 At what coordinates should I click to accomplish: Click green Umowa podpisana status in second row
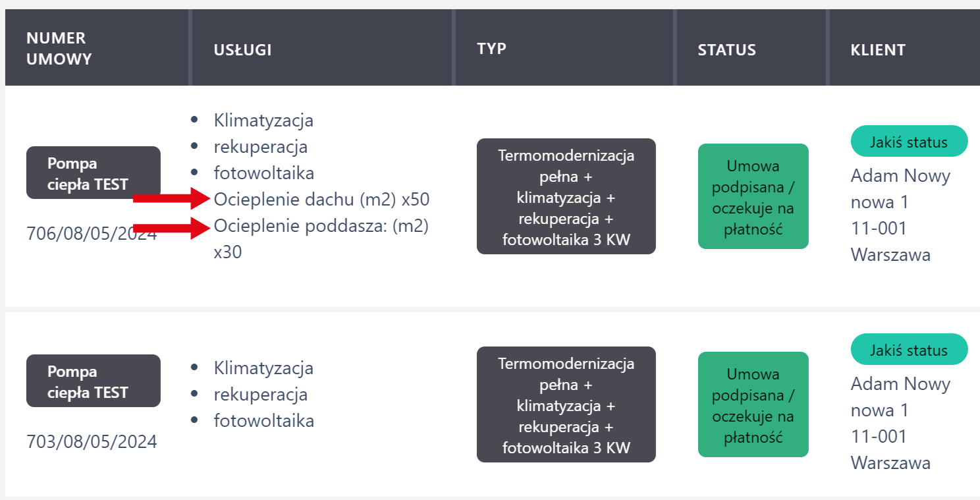pos(753,404)
